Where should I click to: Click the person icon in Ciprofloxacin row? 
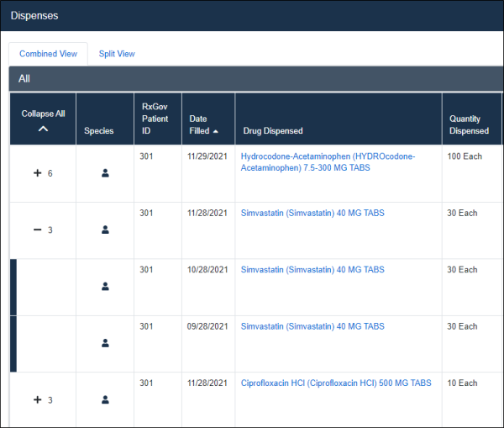pos(105,399)
